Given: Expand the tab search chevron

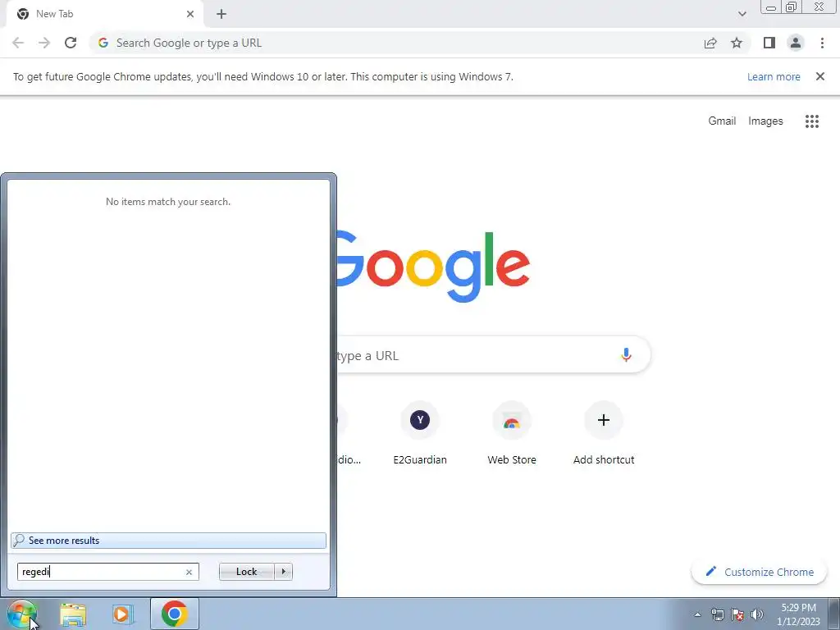Looking at the screenshot, I should (x=742, y=14).
